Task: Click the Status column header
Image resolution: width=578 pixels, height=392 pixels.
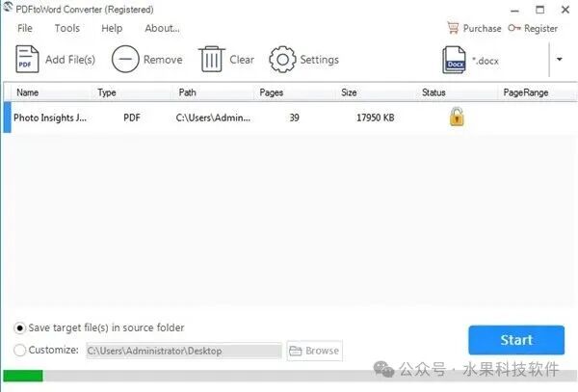Action: pyautogui.click(x=433, y=92)
